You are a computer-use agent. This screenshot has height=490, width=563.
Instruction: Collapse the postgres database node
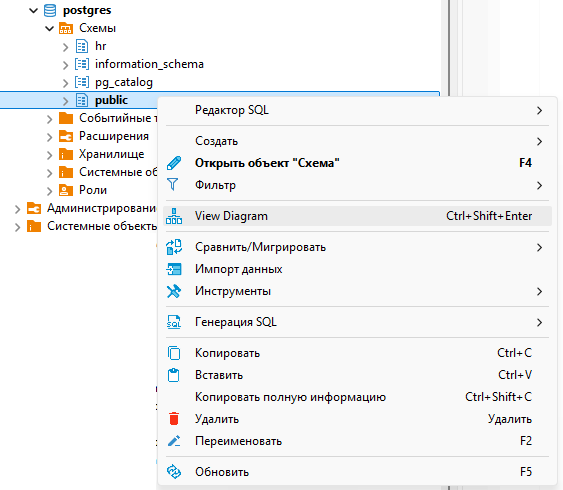point(34,11)
